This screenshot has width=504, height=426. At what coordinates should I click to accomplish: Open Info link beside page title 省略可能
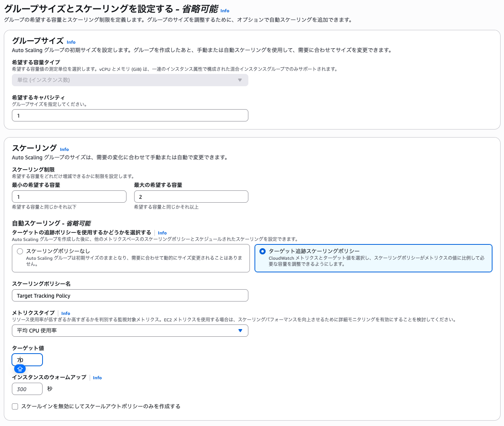pos(225,11)
